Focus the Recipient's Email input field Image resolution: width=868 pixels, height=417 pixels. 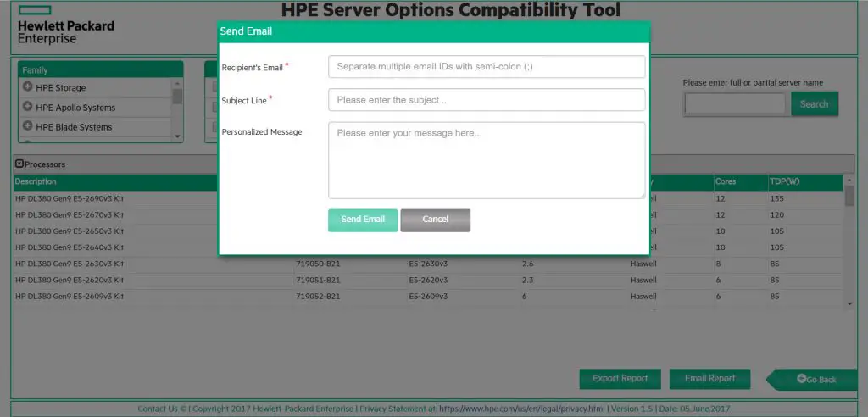(x=487, y=66)
